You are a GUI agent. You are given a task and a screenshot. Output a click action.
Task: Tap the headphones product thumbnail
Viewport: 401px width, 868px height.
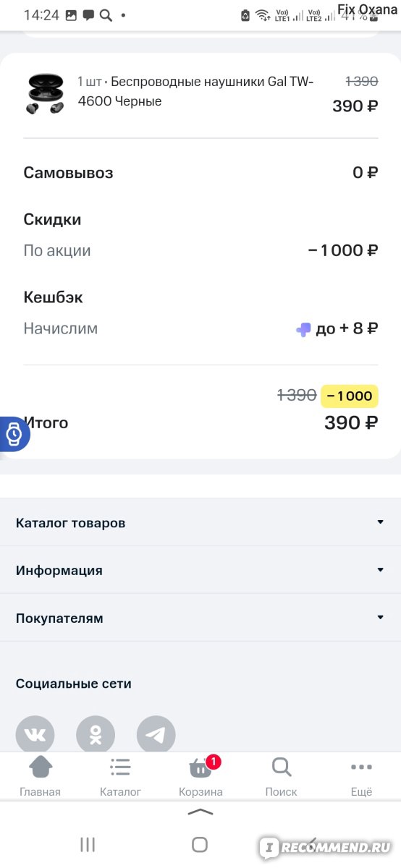[x=45, y=93]
